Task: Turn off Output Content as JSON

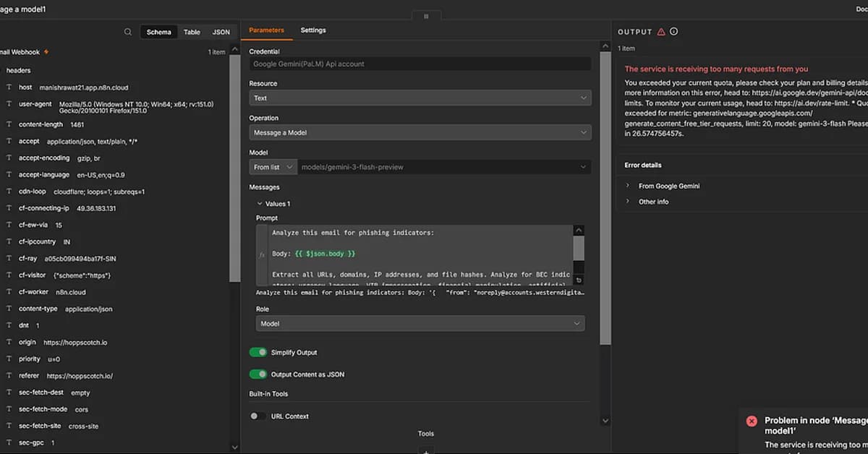Action: click(x=258, y=374)
